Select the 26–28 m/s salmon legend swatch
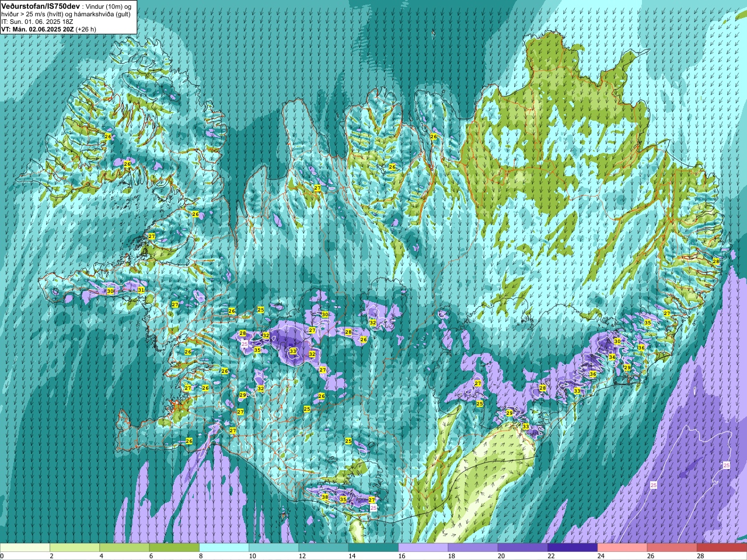747x560 pixels. [x=672, y=548]
